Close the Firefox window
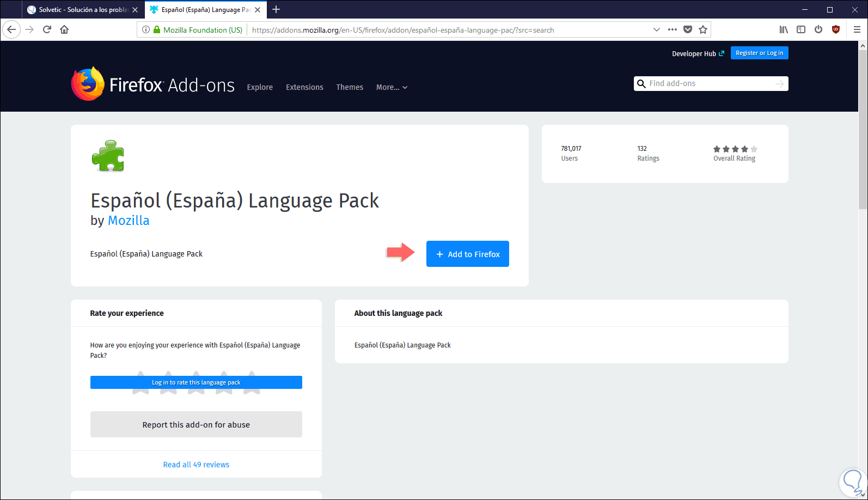 pyautogui.click(x=855, y=9)
